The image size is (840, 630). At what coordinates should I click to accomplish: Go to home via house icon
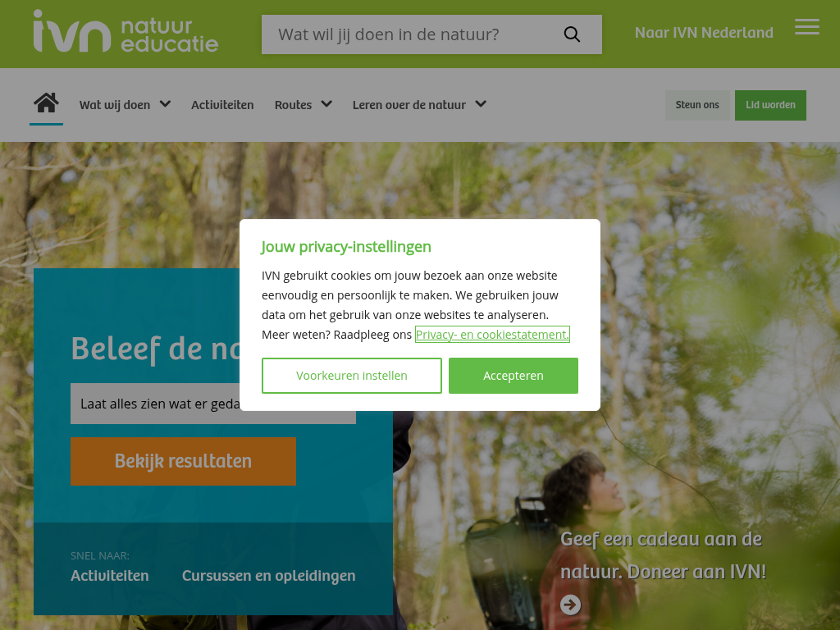(x=46, y=103)
